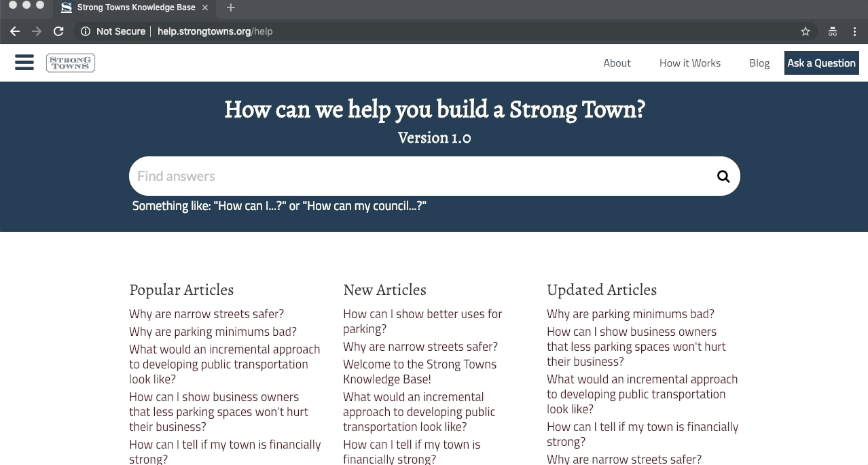
Task: Click the New Articles heading
Action: point(384,290)
